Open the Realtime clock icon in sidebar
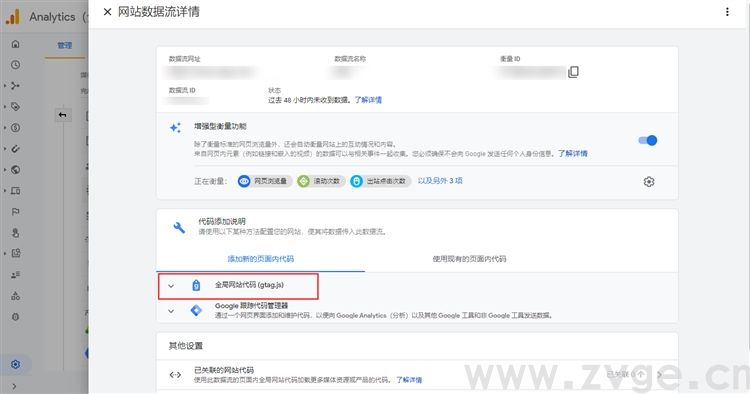 click(x=15, y=65)
